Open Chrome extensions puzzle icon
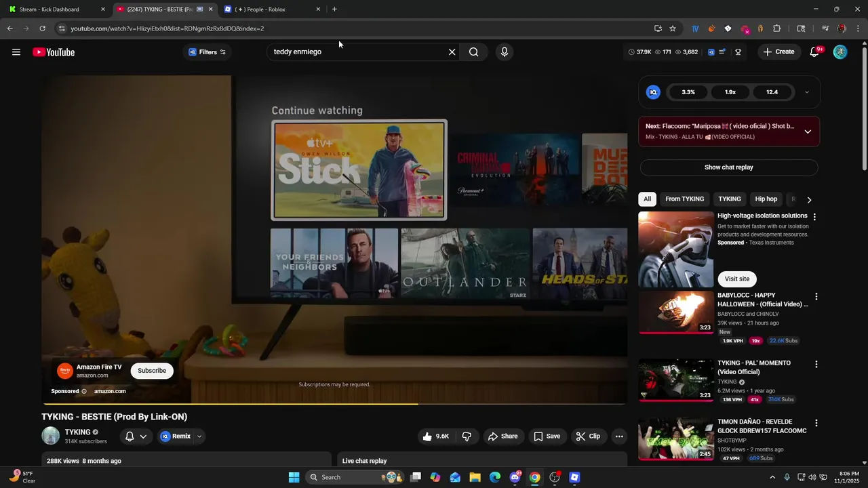The image size is (868, 488). [x=777, y=28]
